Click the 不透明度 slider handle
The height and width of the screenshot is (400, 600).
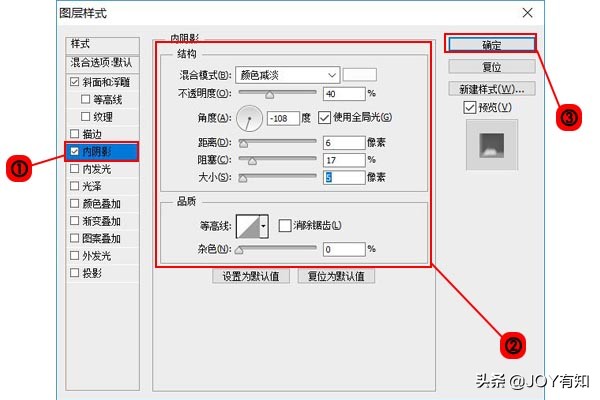click(x=270, y=95)
